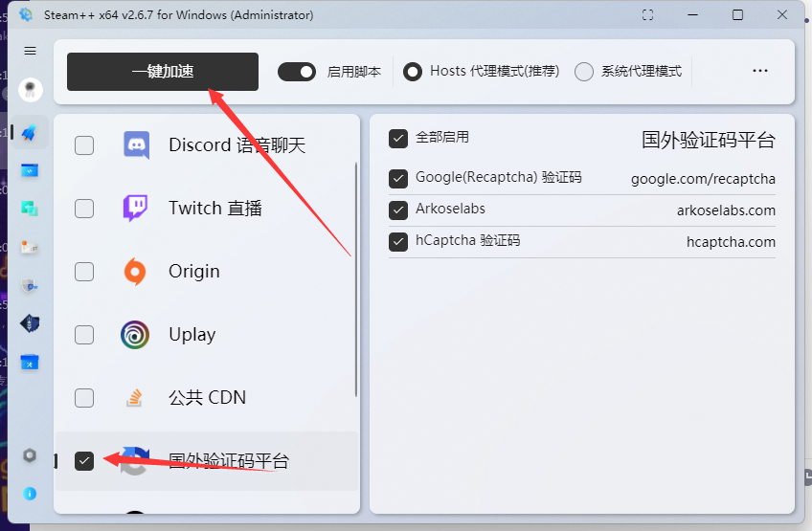Select 系统代理模式 radio button
The height and width of the screenshot is (531, 812).
584,72
